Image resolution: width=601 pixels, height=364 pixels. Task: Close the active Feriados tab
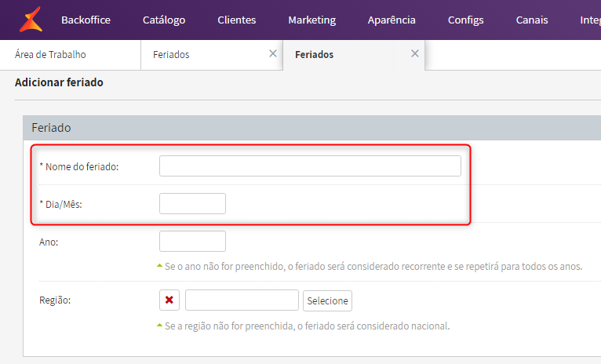(x=415, y=53)
